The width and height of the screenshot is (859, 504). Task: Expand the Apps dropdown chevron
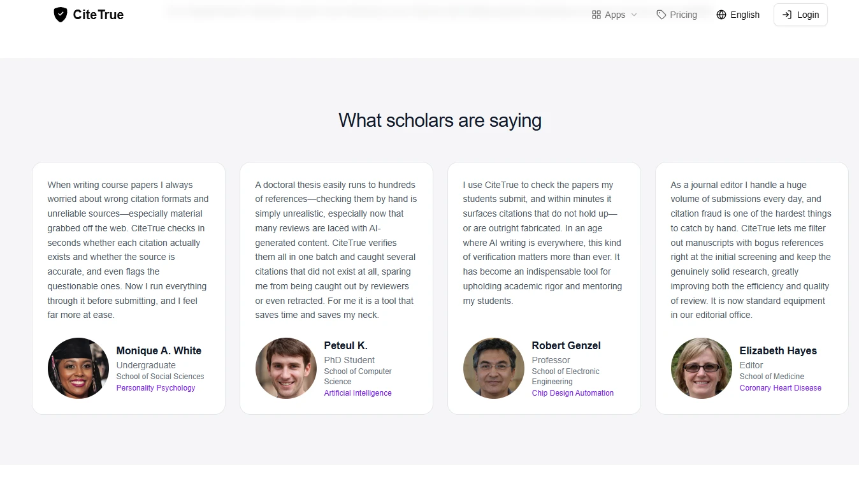click(634, 15)
